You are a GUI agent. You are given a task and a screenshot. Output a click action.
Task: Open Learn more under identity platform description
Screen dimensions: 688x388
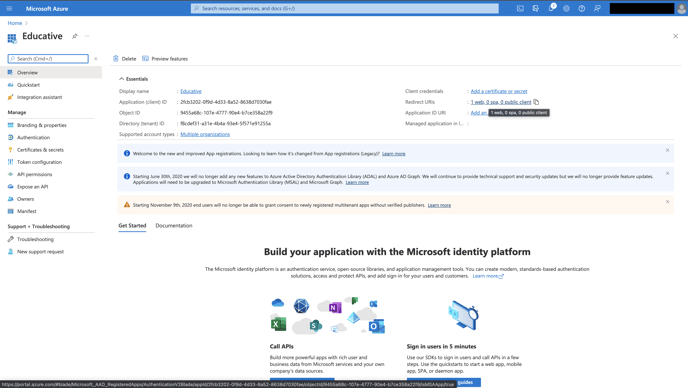click(x=488, y=276)
